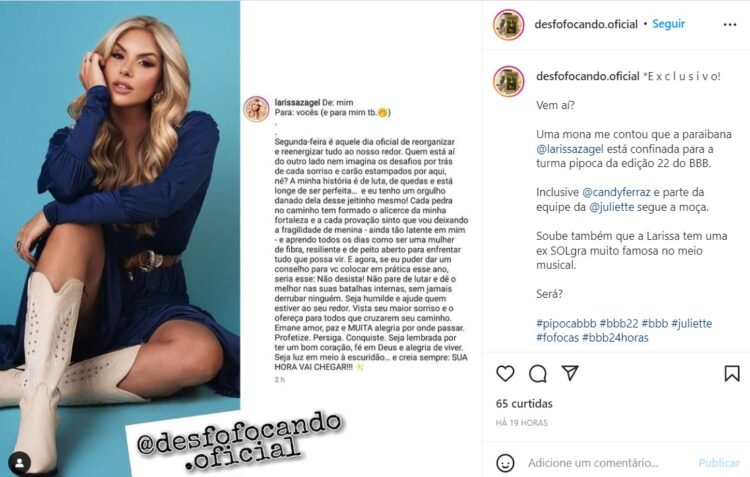
Task: View the list of 65 curtidas
Action: (524, 404)
